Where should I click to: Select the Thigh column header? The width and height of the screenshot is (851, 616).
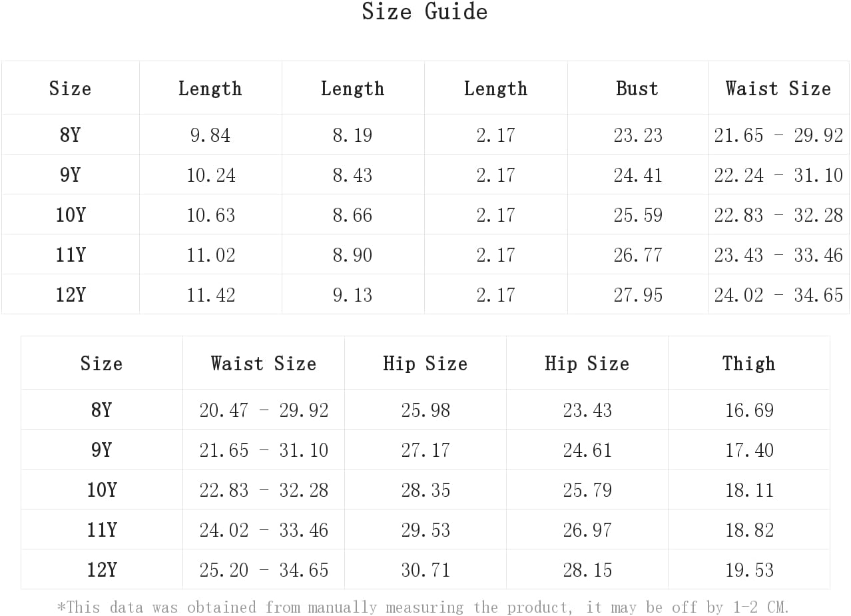749,364
